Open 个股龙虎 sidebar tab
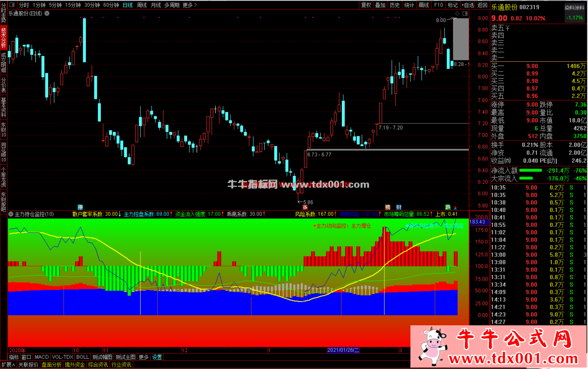 [x=4, y=177]
